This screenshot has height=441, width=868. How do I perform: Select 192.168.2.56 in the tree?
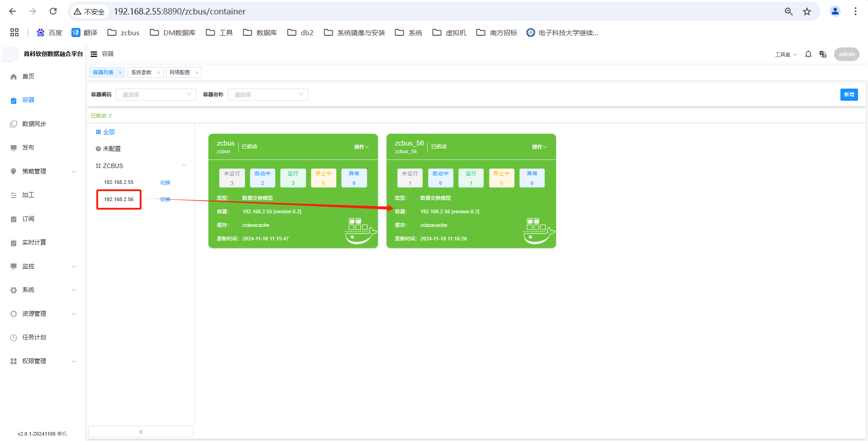pyautogui.click(x=119, y=199)
